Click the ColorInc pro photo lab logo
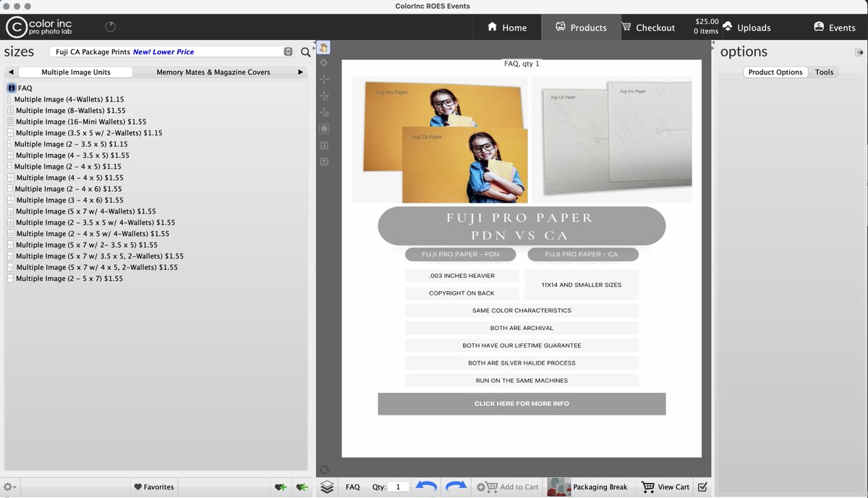 (40, 28)
